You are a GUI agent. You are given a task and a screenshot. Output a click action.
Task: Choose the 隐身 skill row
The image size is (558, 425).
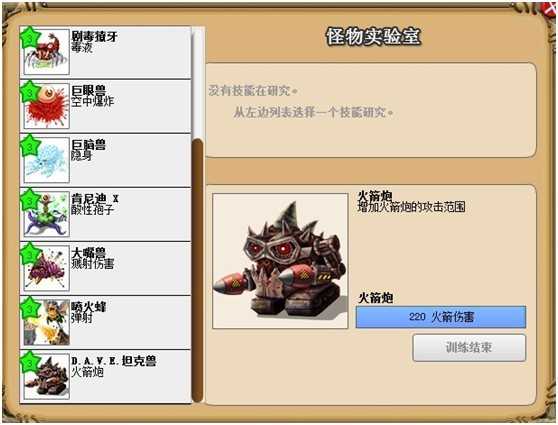(x=106, y=160)
